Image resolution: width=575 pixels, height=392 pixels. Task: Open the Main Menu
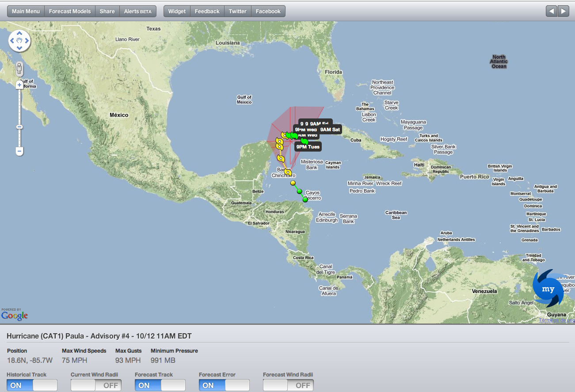[26, 11]
